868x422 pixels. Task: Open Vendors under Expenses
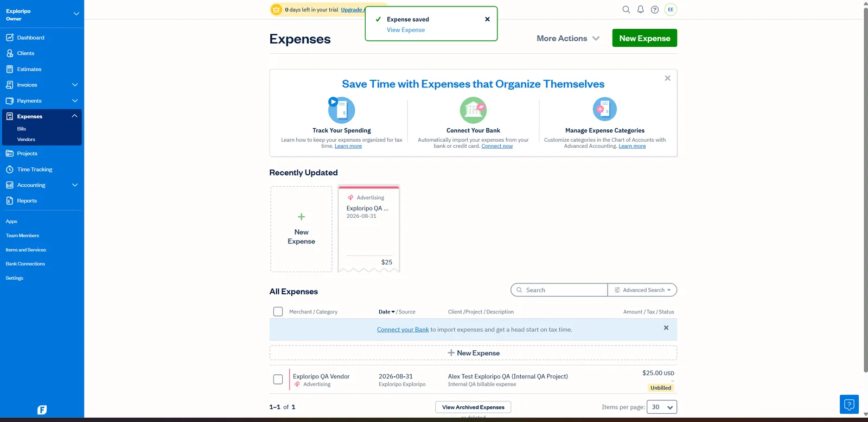click(26, 140)
